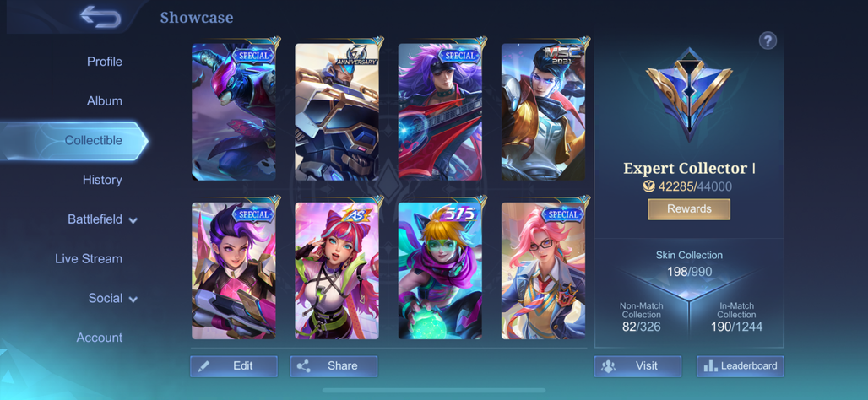Viewport: 868px width, 400px height.
Task: Click the gold Rewards button
Action: (689, 209)
